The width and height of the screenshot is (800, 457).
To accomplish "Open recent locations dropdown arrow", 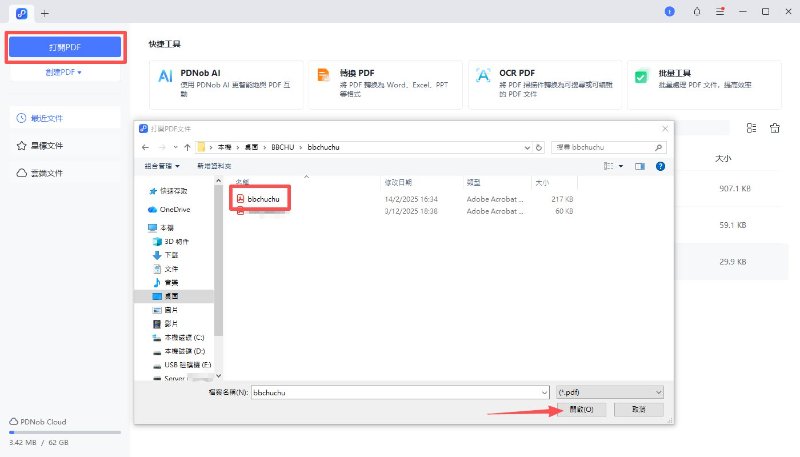I will point(176,147).
